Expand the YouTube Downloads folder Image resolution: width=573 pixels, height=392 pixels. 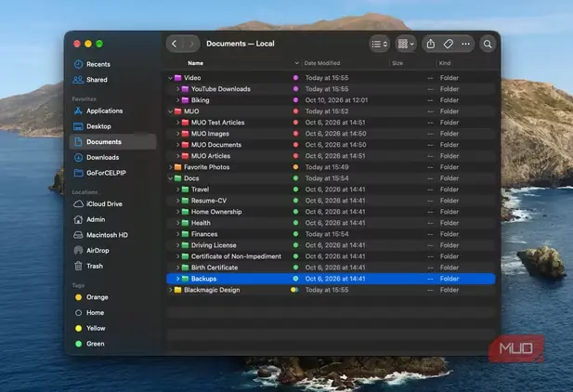[x=177, y=89]
